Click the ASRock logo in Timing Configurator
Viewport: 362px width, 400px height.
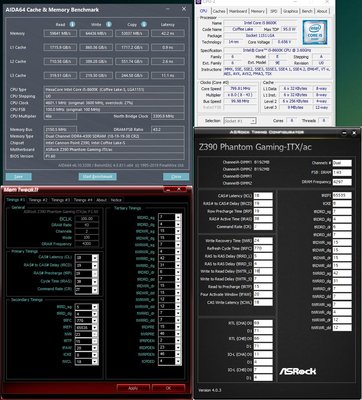click(297, 371)
